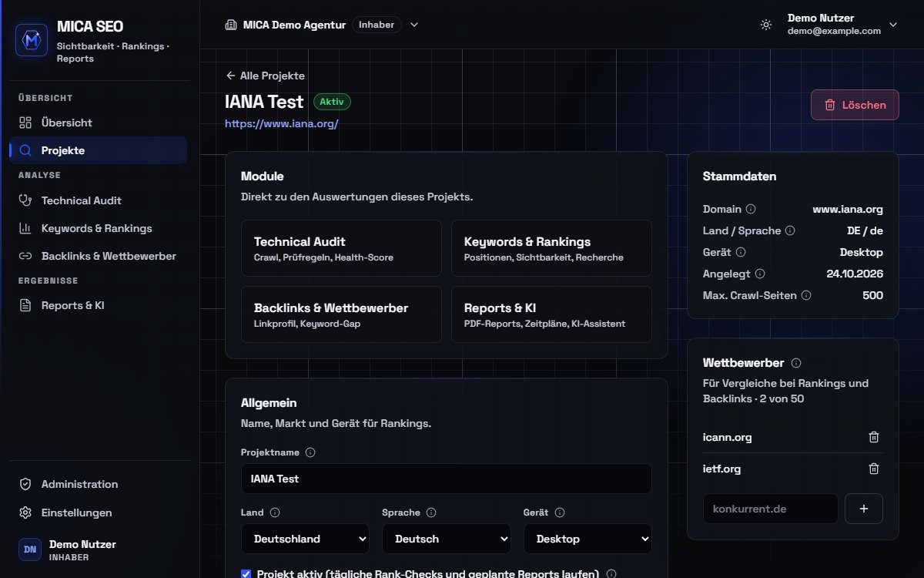The height and width of the screenshot is (578, 924).
Task: Go back via Alle Projekte link
Action: (x=265, y=76)
